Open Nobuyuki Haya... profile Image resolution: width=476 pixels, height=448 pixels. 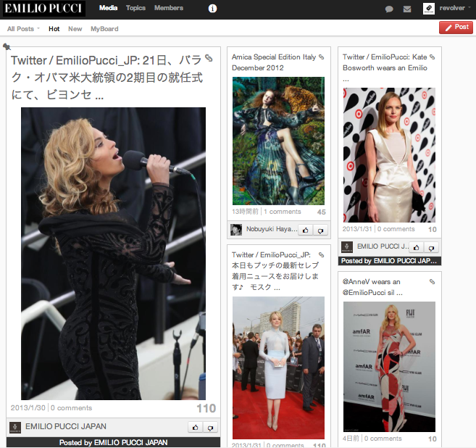272,229
